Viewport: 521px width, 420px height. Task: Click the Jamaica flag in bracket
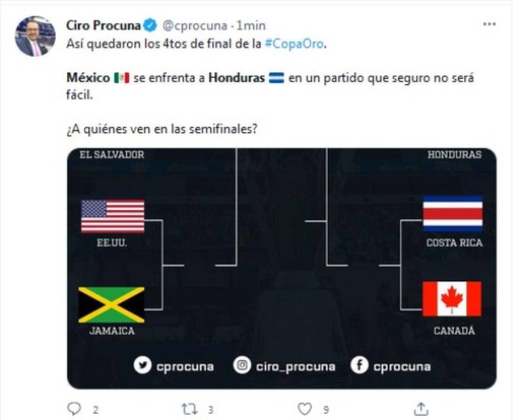pos(111,305)
